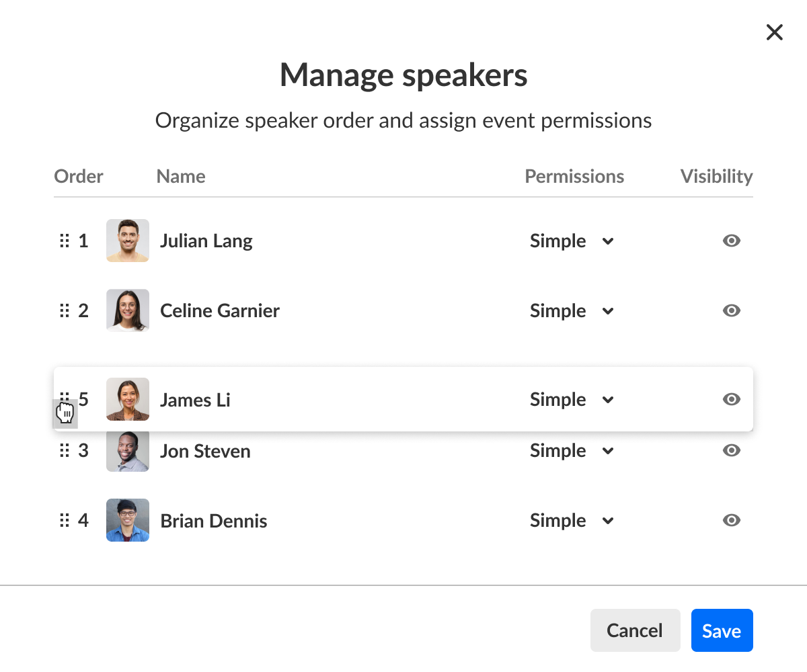Open the permissions dropdown for Julian Lang
The width and height of the screenshot is (807, 672).
point(572,241)
